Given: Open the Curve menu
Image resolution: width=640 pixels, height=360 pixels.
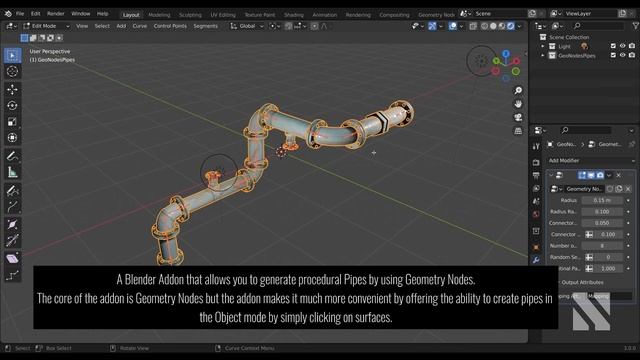Looking at the screenshot, I should pos(140,26).
